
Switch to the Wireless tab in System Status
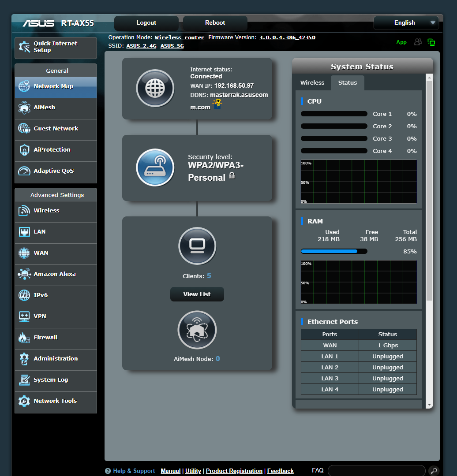[312, 82]
